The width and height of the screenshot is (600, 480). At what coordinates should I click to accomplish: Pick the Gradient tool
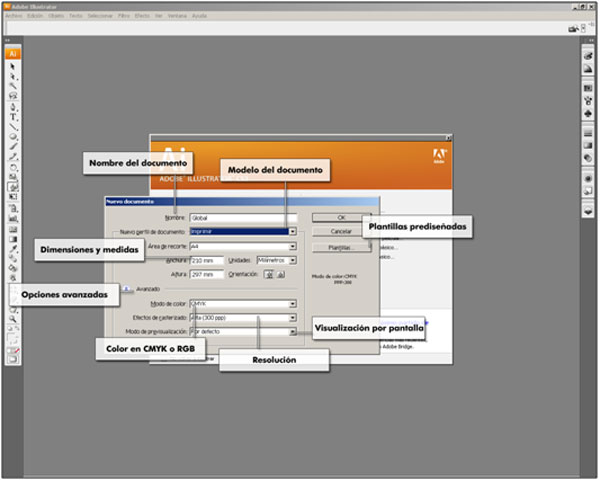click(13, 239)
